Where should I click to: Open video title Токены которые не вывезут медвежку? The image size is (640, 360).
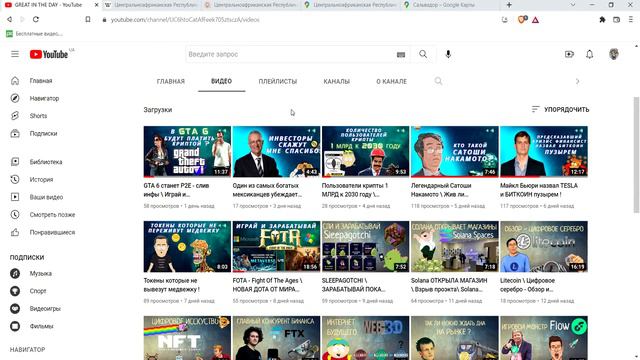pos(171,285)
